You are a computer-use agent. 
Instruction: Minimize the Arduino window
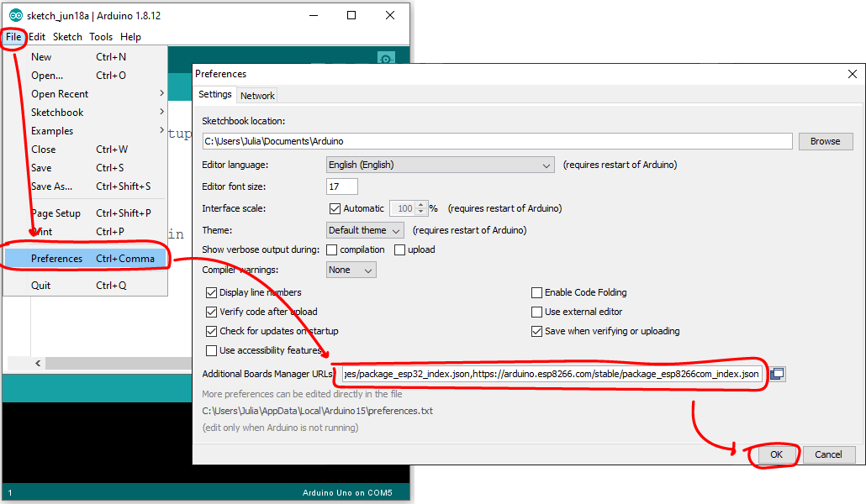(313, 15)
